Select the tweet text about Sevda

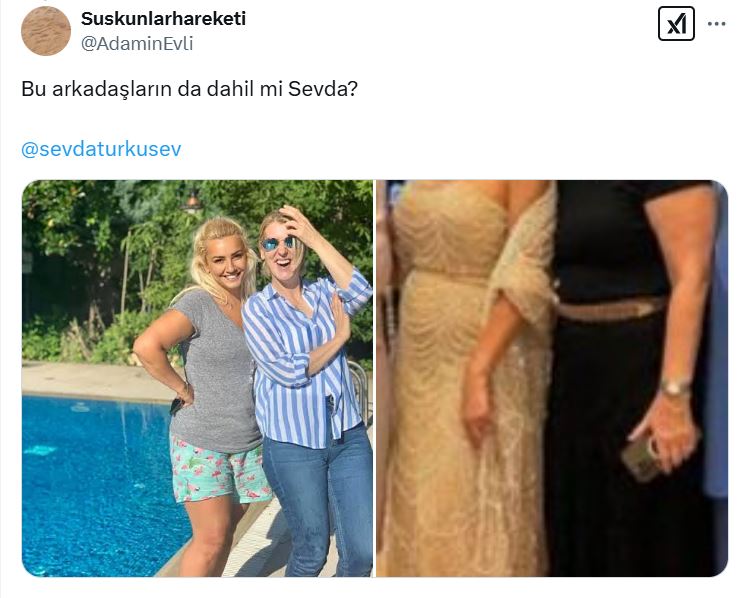click(189, 89)
